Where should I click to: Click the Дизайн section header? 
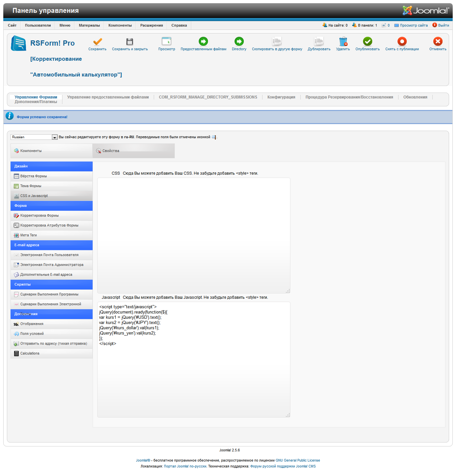(x=52, y=166)
